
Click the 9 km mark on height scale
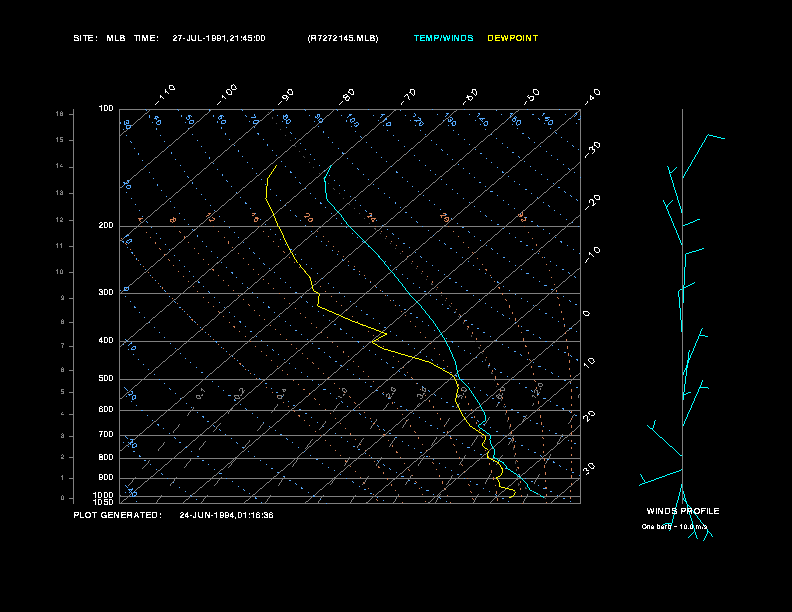coord(63,298)
